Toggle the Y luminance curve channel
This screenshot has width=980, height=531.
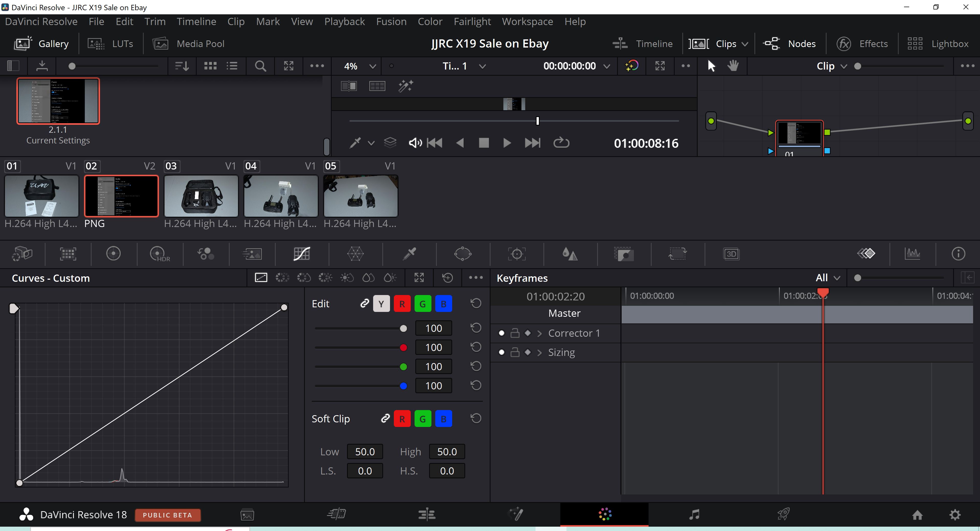[381, 304]
